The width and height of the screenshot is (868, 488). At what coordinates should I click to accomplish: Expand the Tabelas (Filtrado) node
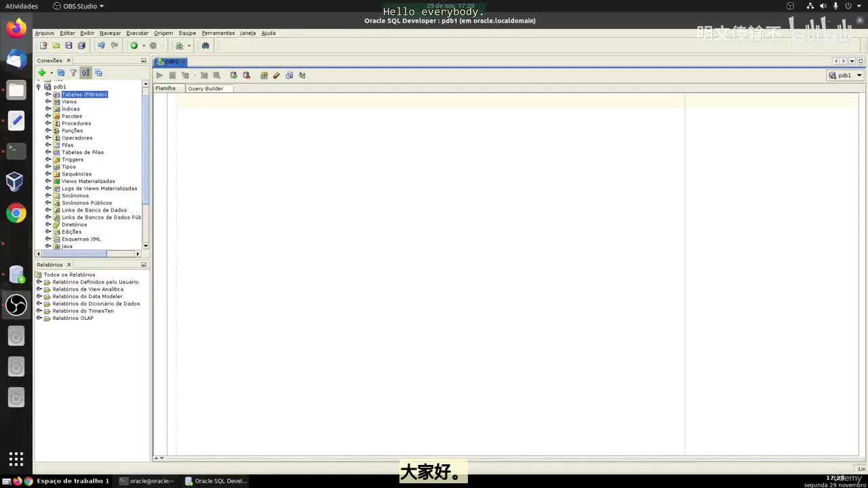(48, 94)
